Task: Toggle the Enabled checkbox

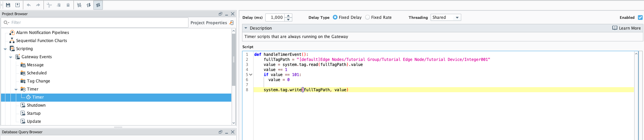Action: 640,17
